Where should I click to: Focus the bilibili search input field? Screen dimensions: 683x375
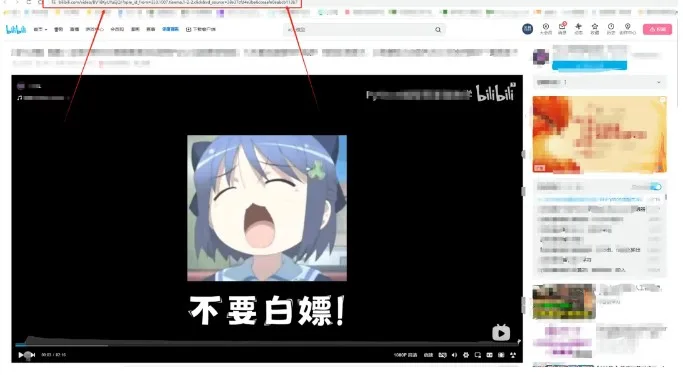coord(360,30)
